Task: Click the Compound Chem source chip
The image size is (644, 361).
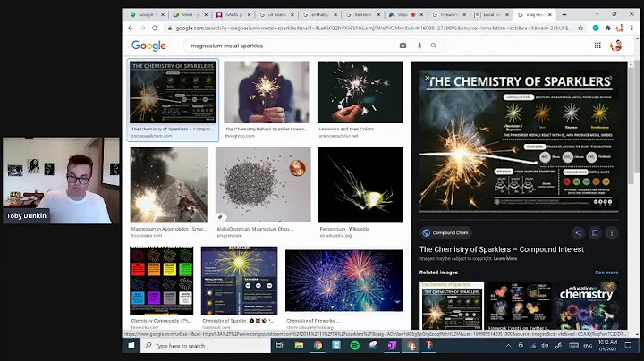Action: pyautogui.click(x=445, y=233)
